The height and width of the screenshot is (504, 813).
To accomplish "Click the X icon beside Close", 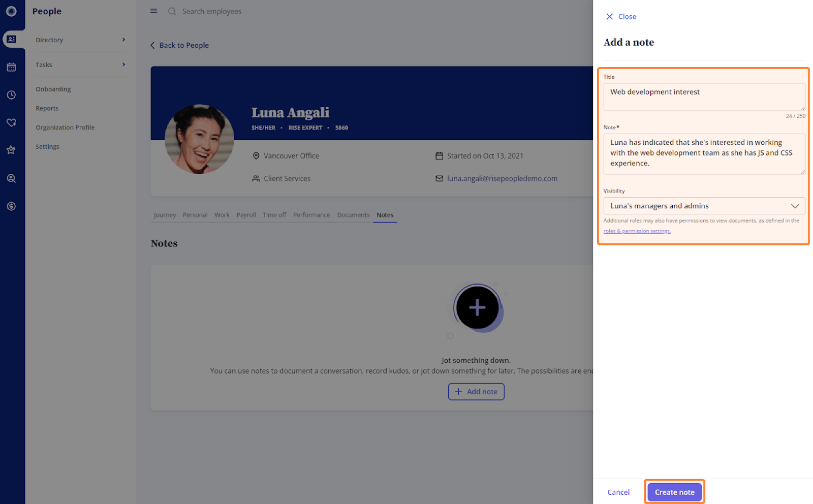I will tap(610, 17).
